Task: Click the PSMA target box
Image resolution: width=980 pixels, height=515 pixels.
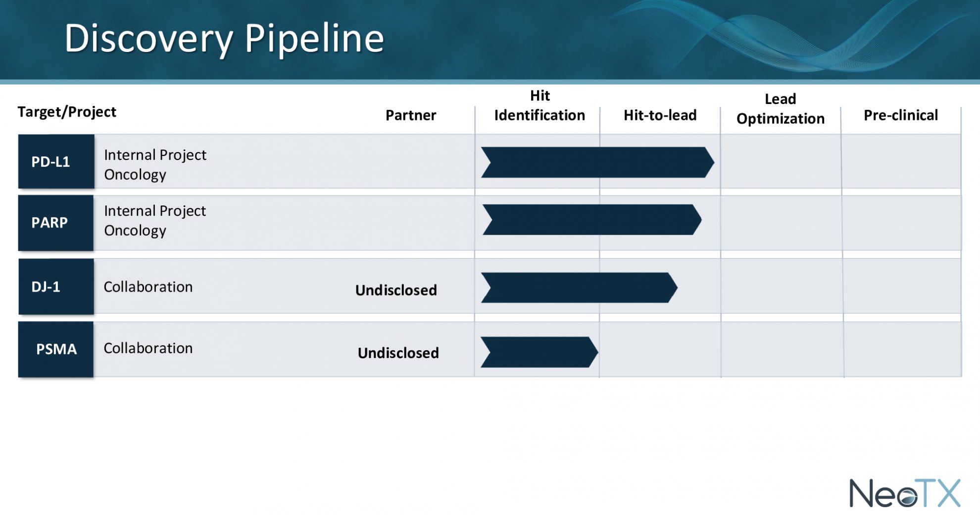Action: click(x=56, y=349)
